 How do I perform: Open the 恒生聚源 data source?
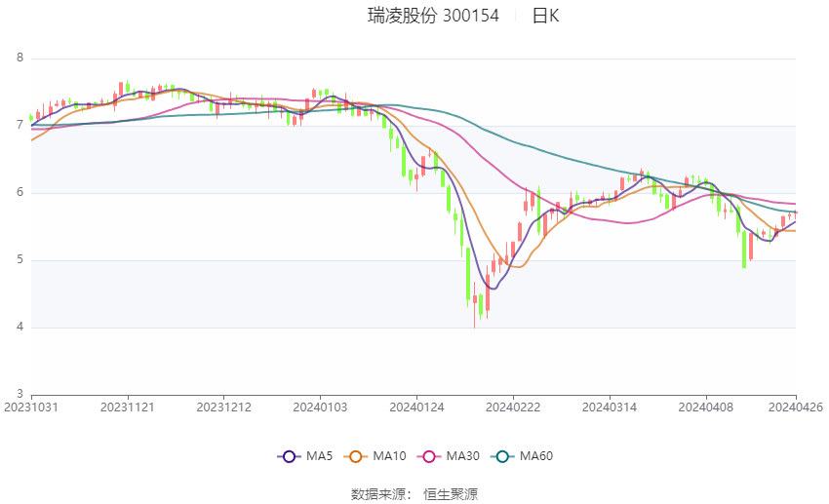(451, 494)
